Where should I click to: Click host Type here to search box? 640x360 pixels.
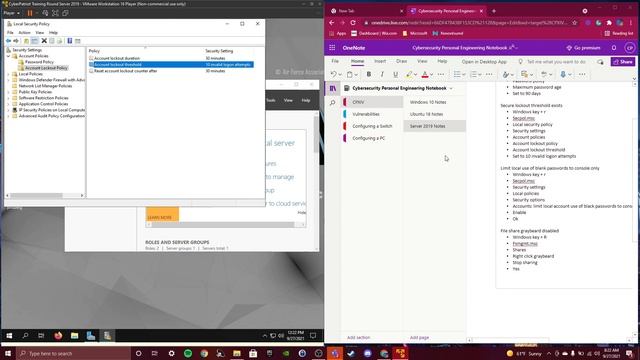[73, 353]
